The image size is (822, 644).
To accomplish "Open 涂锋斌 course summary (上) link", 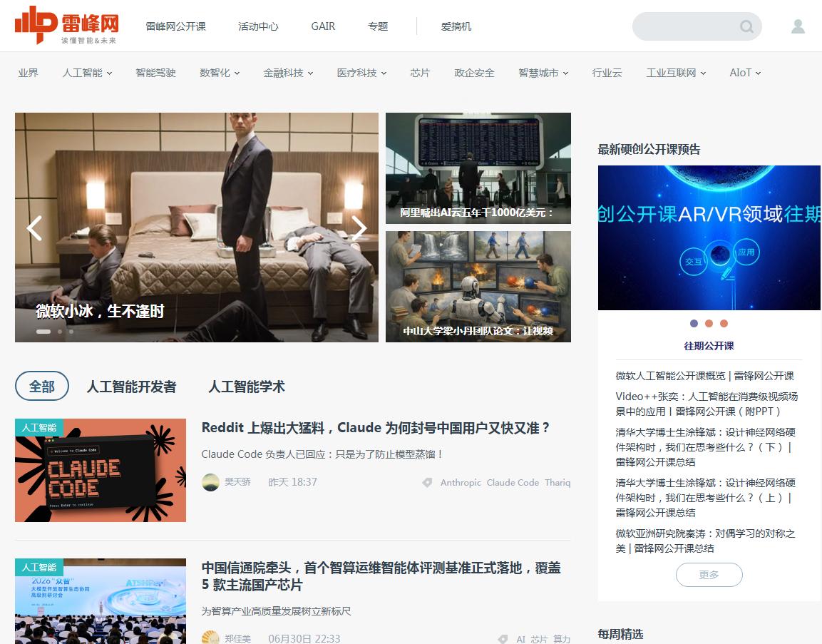I will (x=706, y=498).
